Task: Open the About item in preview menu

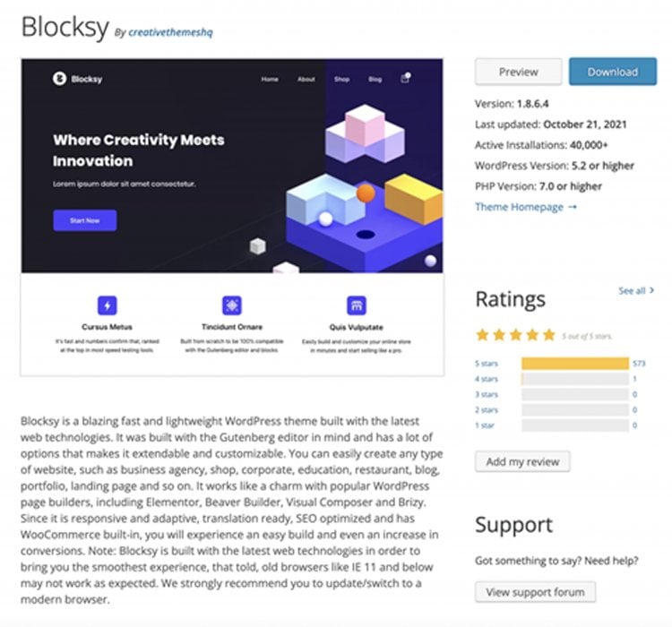Action: (306, 80)
